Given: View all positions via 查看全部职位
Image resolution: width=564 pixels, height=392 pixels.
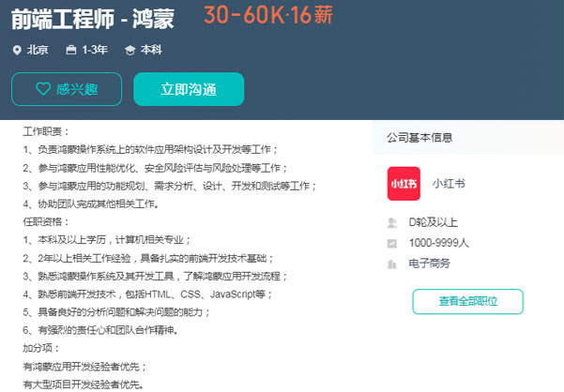Looking at the screenshot, I should tap(468, 301).
